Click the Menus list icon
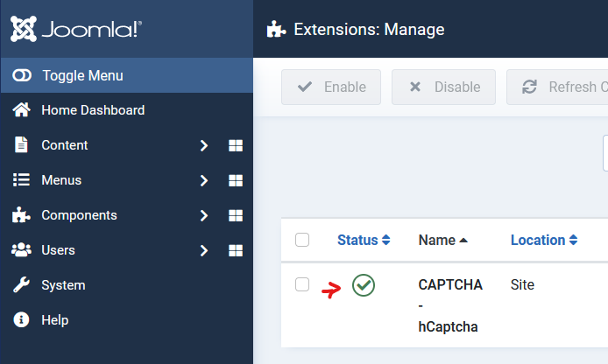The width and height of the screenshot is (608, 364). pyautogui.click(x=21, y=180)
